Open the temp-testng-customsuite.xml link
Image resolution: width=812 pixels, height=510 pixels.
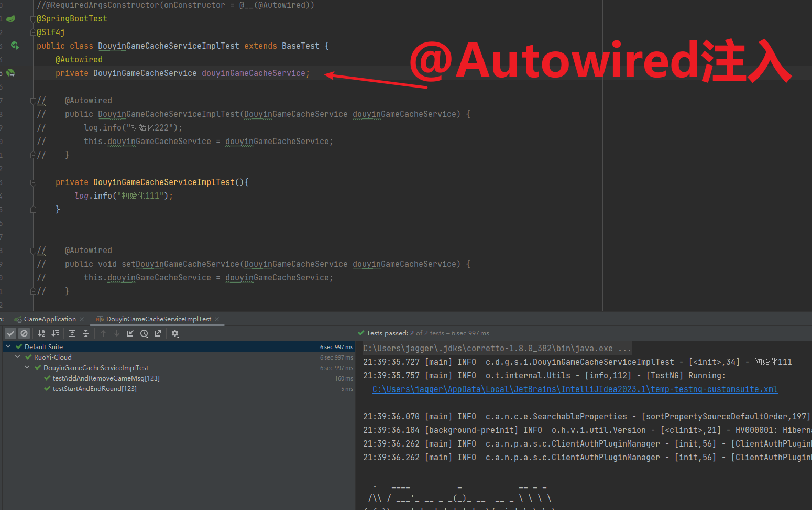tap(575, 389)
